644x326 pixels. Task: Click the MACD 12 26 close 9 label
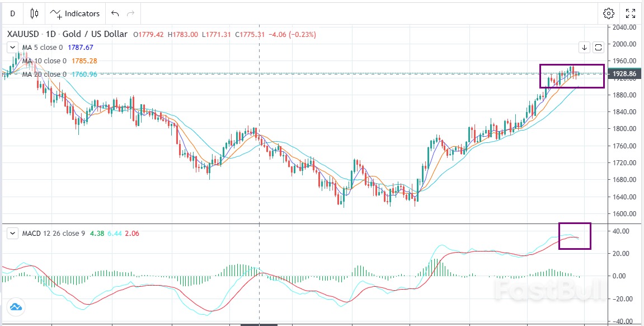pyautogui.click(x=54, y=233)
